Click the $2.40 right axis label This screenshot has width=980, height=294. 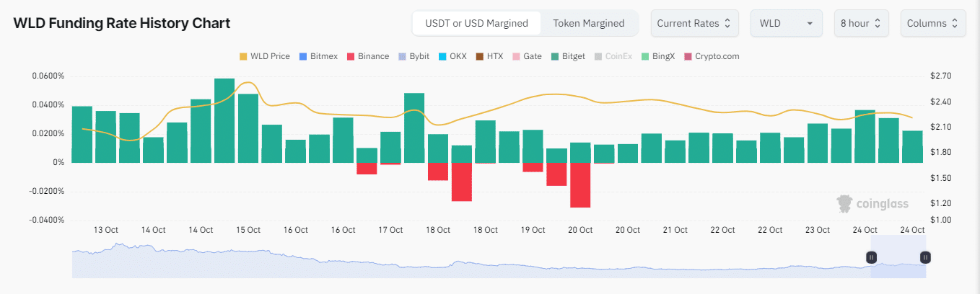(x=942, y=102)
